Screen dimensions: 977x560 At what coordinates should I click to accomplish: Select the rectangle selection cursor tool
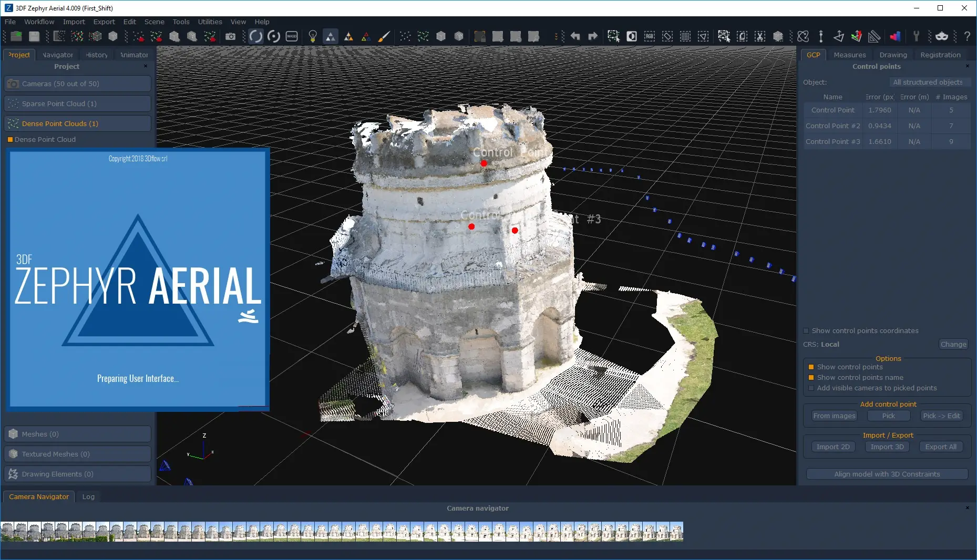tap(613, 36)
